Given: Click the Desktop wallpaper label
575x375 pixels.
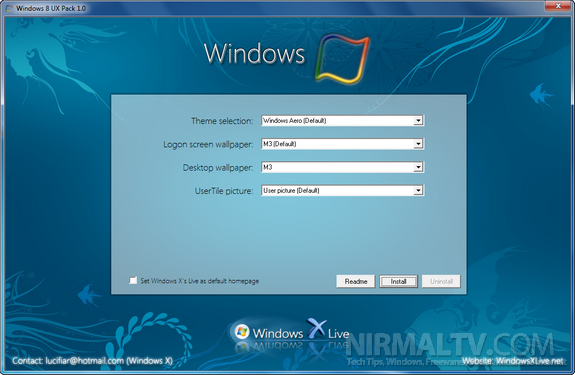Looking at the screenshot, I should click(x=218, y=168).
